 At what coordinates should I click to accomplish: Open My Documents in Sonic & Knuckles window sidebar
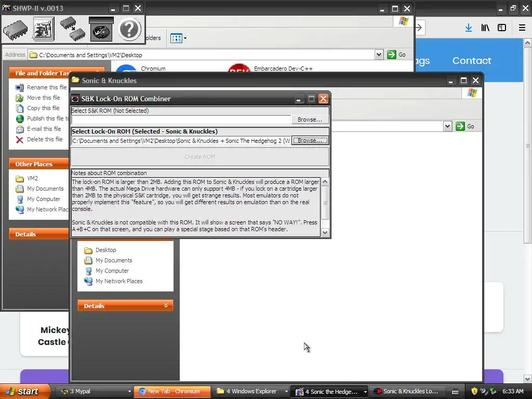coord(114,261)
